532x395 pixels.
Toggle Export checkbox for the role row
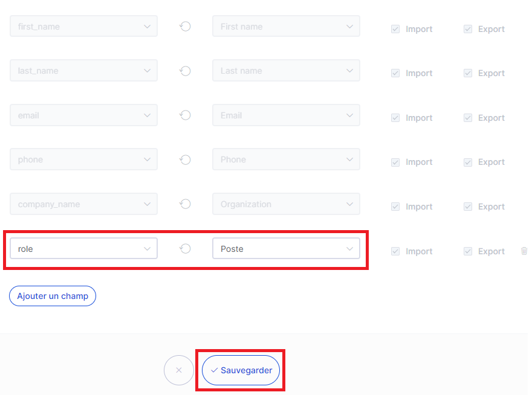468,251
